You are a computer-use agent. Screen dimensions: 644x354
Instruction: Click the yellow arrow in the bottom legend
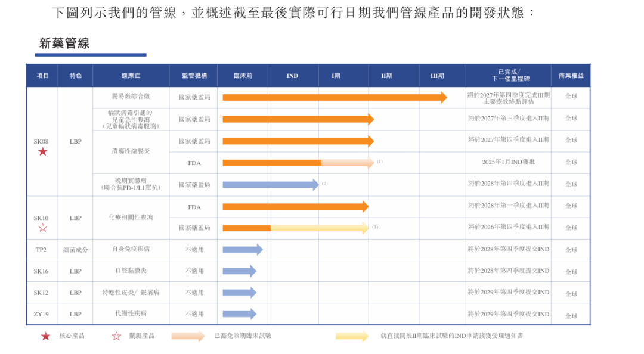[x=352, y=336]
